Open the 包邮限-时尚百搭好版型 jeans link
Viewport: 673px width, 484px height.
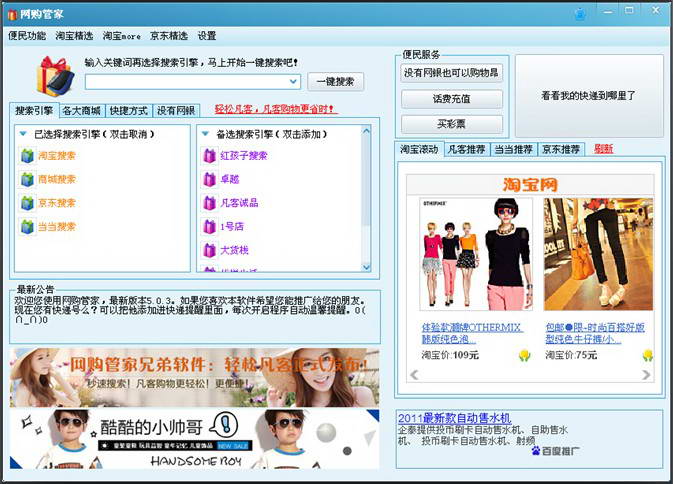pos(595,333)
